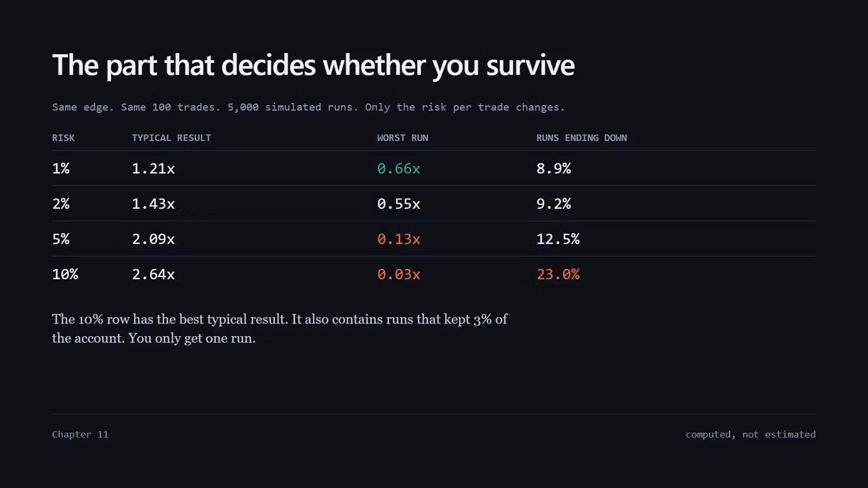
Task: Click the 0.55x worst run value
Action: pos(399,204)
